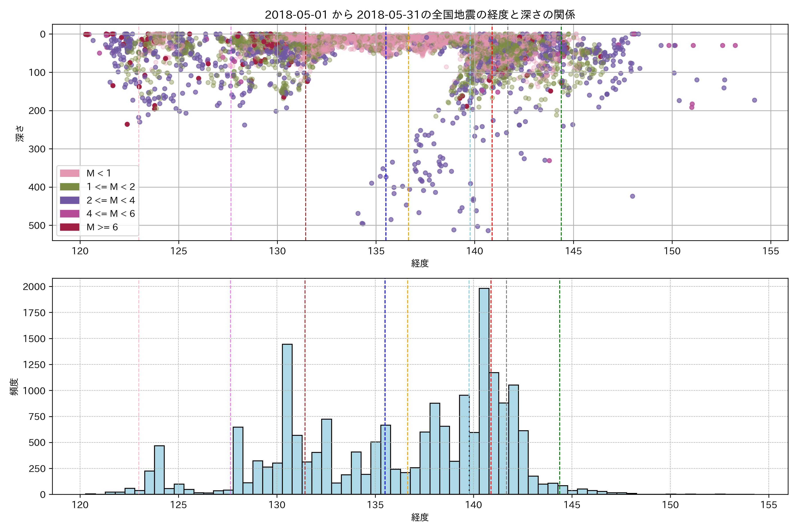Click the 'M >= 6' legend text
The height and width of the screenshot is (532, 798).
(x=102, y=227)
